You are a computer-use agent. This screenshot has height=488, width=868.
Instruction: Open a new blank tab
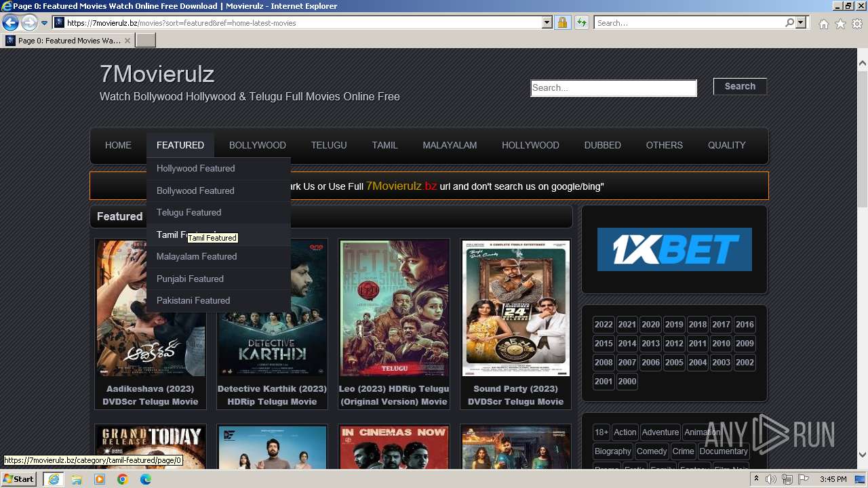[146, 41]
